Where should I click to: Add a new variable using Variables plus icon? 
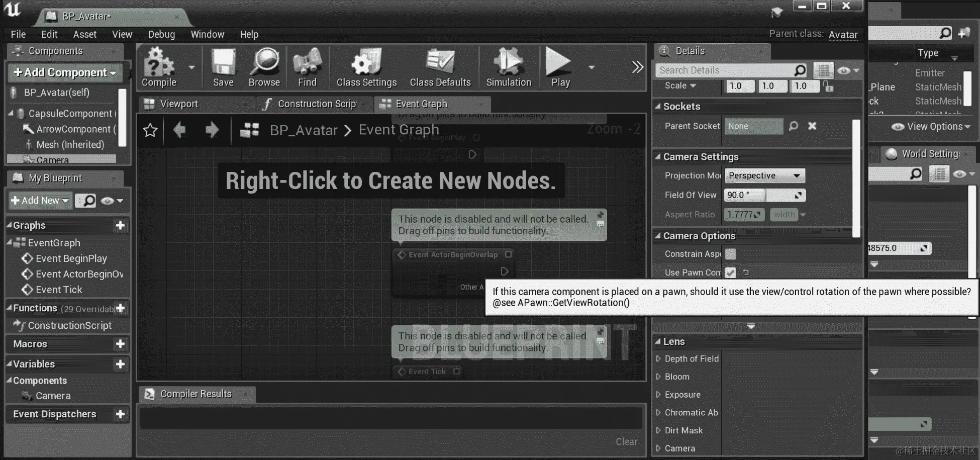pos(120,364)
